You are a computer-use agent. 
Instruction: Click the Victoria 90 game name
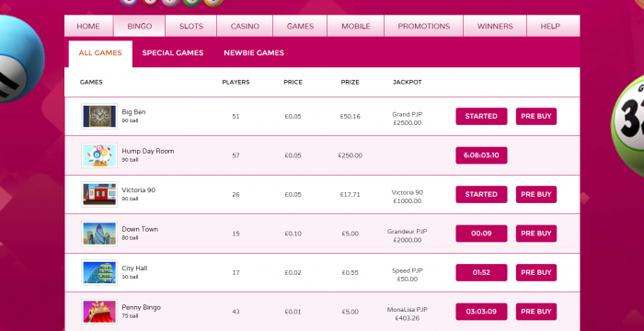[x=138, y=190]
